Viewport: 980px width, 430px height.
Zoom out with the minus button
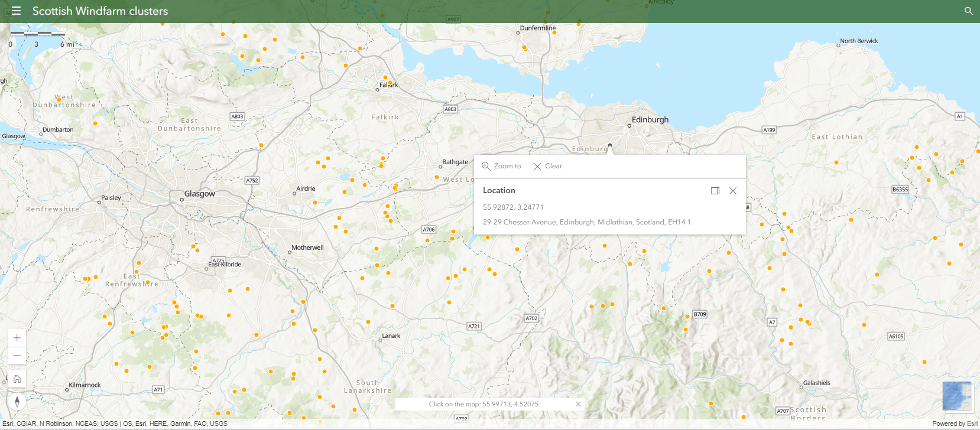[x=17, y=356]
